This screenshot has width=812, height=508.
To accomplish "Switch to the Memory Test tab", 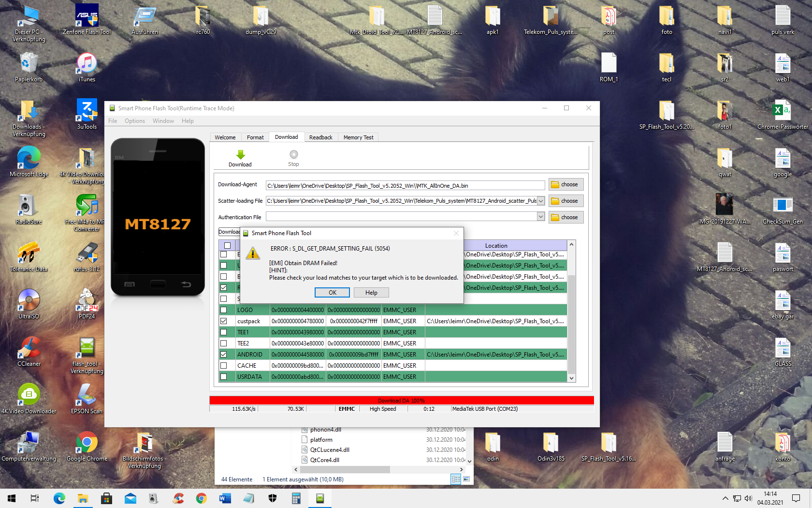I will click(358, 137).
